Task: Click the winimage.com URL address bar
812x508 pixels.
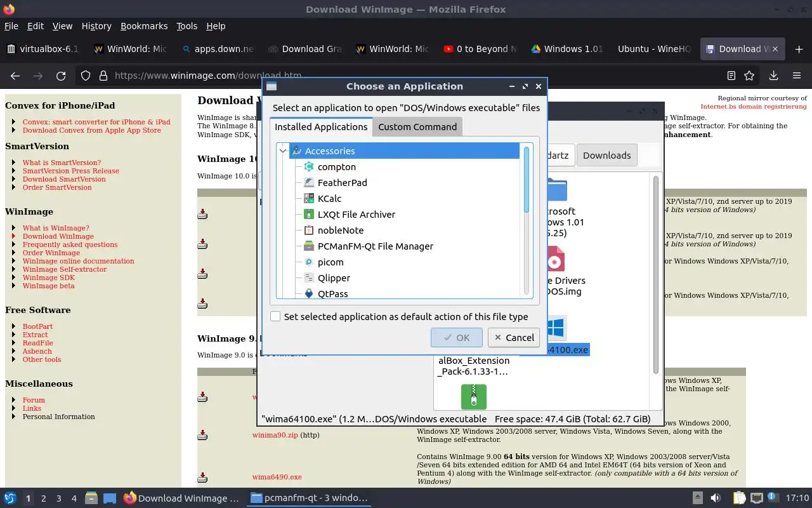Action: [208, 76]
